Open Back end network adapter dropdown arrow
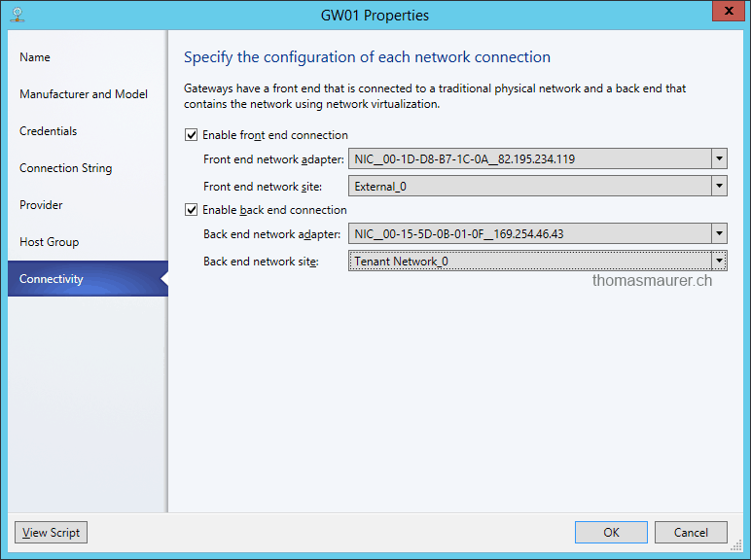The width and height of the screenshot is (751, 560). (x=719, y=233)
